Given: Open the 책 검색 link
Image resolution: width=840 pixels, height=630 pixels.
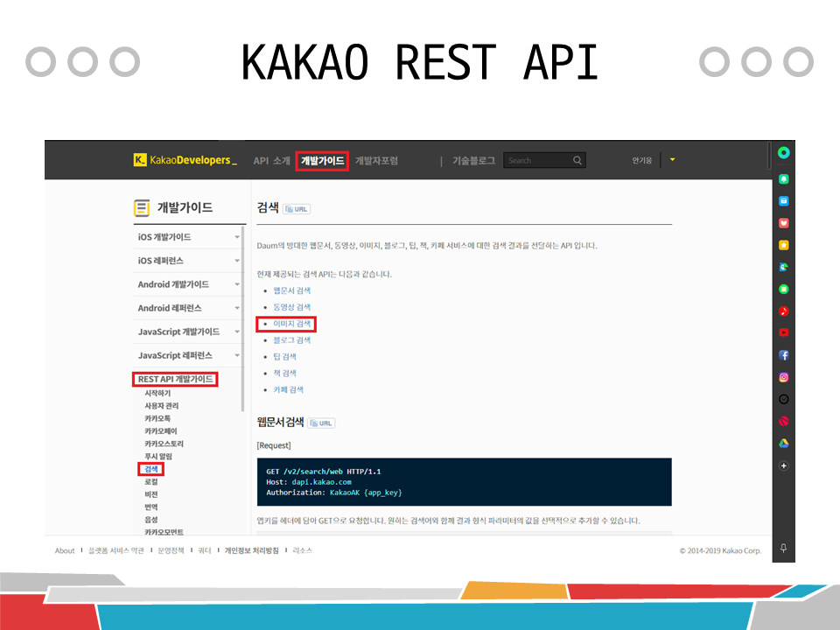Looking at the screenshot, I should [284, 373].
